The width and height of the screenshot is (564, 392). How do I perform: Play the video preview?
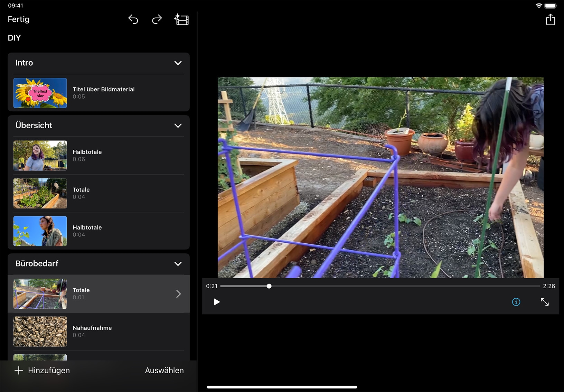pyautogui.click(x=217, y=302)
